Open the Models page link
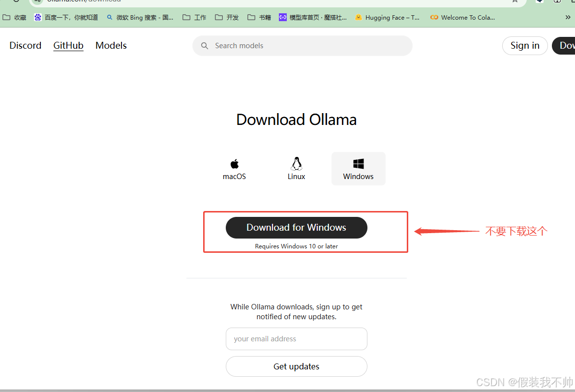575x392 pixels. [x=111, y=45]
